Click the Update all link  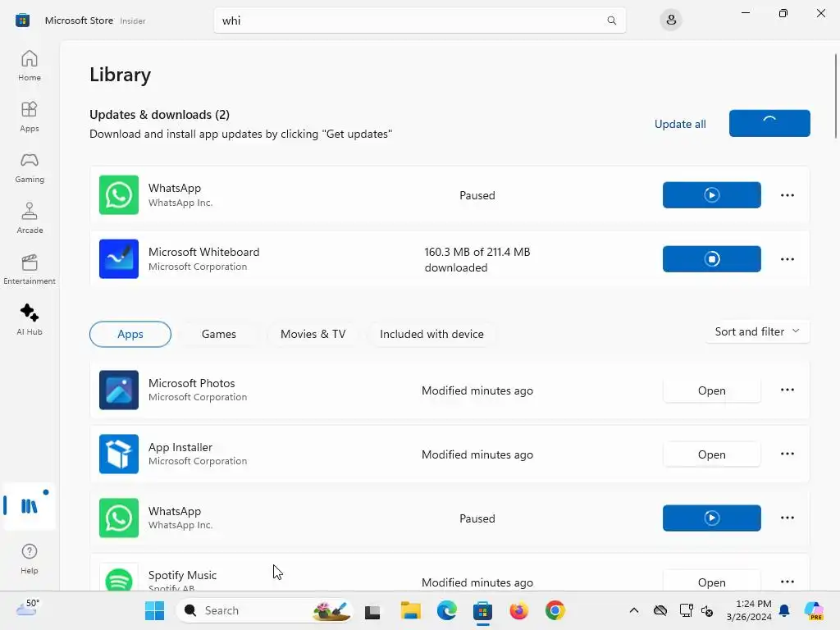tap(680, 124)
